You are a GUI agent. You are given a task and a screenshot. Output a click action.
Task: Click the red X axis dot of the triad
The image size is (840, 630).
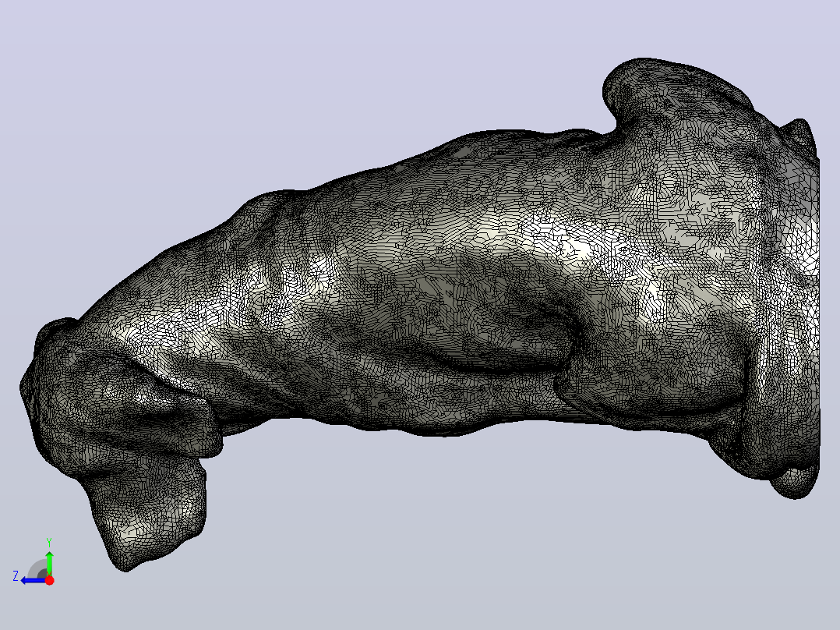pos(49,580)
